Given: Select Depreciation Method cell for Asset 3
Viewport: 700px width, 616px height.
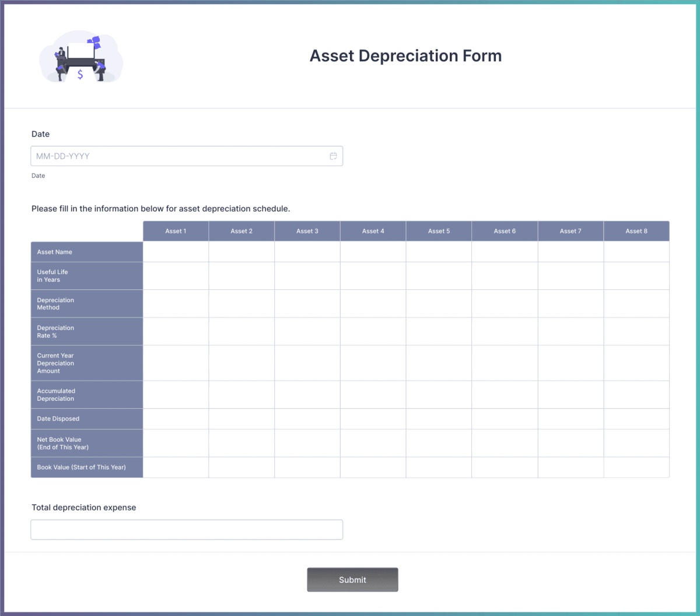Looking at the screenshot, I should 307,304.
